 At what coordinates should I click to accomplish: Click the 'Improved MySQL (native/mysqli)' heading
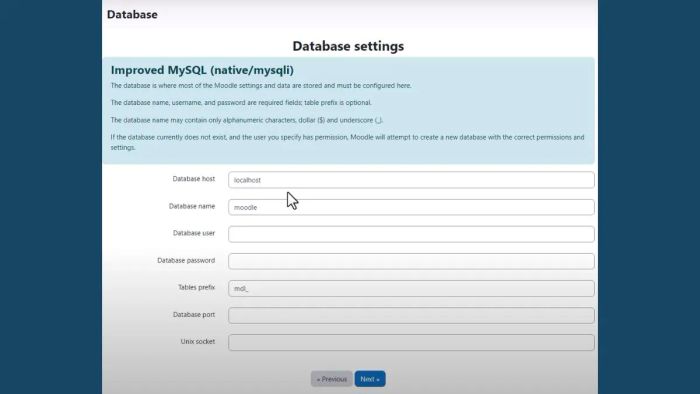pos(202,70)
